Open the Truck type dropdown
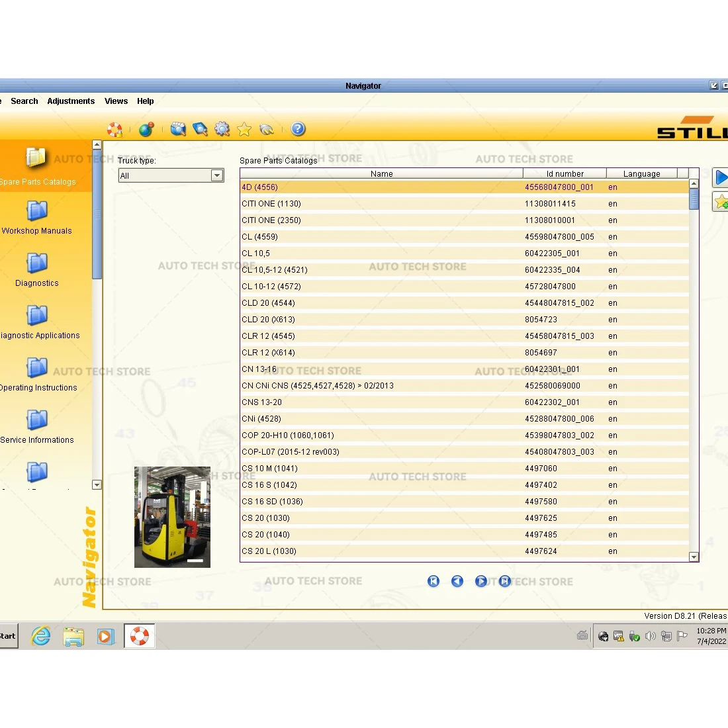 coord(171,175)
